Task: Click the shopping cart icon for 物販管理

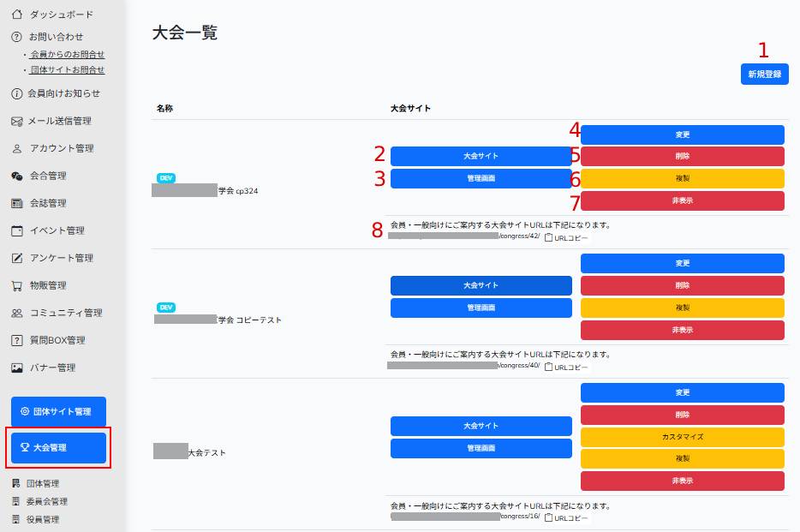Action: coord(17,285)
